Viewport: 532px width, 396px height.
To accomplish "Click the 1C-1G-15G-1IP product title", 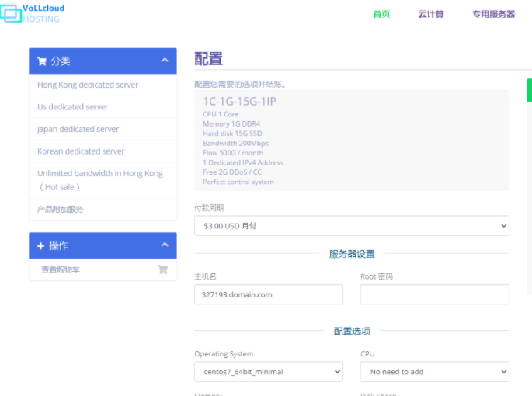I will click(x=239, y=102).
